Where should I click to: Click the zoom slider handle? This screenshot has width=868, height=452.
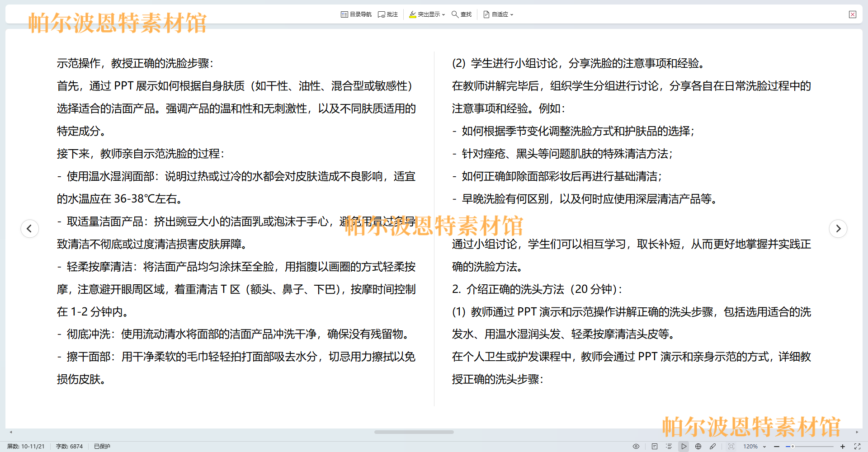pyautogui.click(x=793, y=446)
